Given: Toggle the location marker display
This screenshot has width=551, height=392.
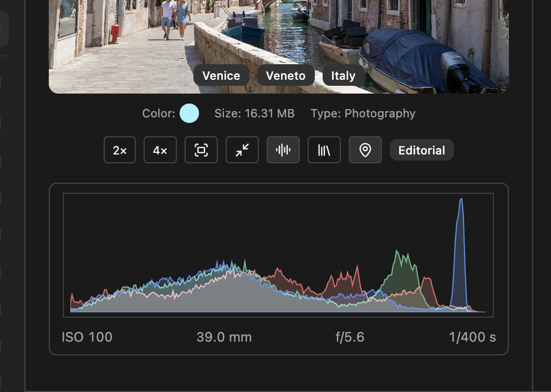Looking at the screenshot, I should coord(365,149).
